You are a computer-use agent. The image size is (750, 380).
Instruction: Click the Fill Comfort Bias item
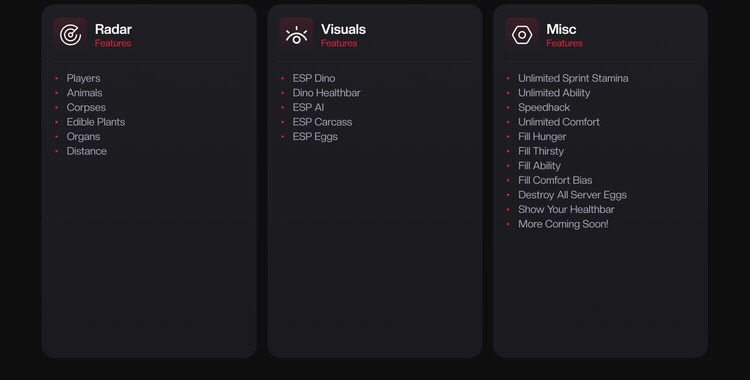[555, 180]
